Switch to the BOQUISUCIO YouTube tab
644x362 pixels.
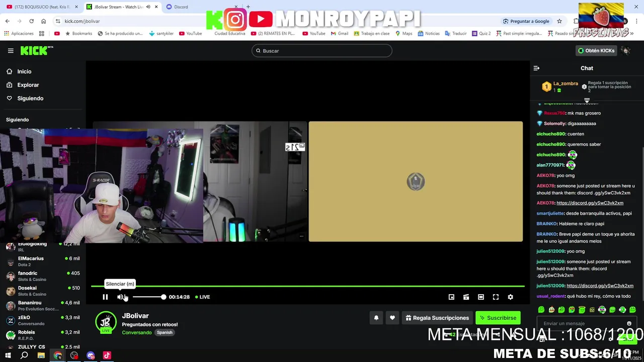pyautogui.click(x=43, y=7)
